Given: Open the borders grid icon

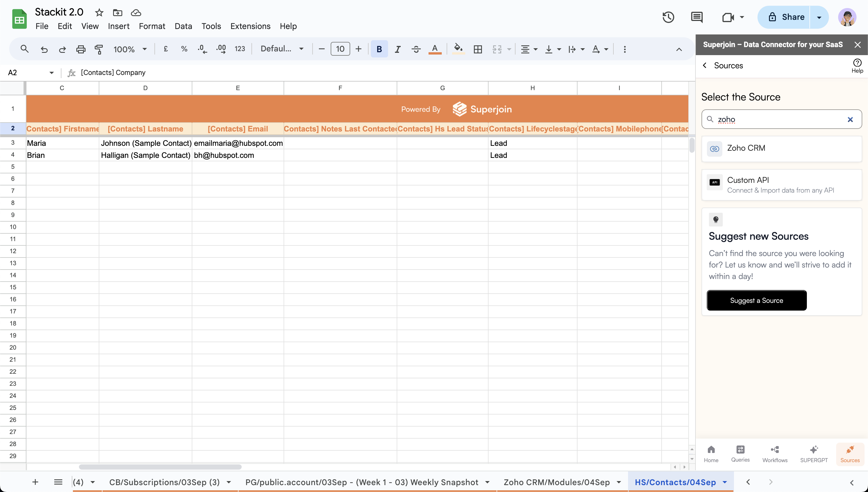Looking at the screenshot, I should 477,49.
